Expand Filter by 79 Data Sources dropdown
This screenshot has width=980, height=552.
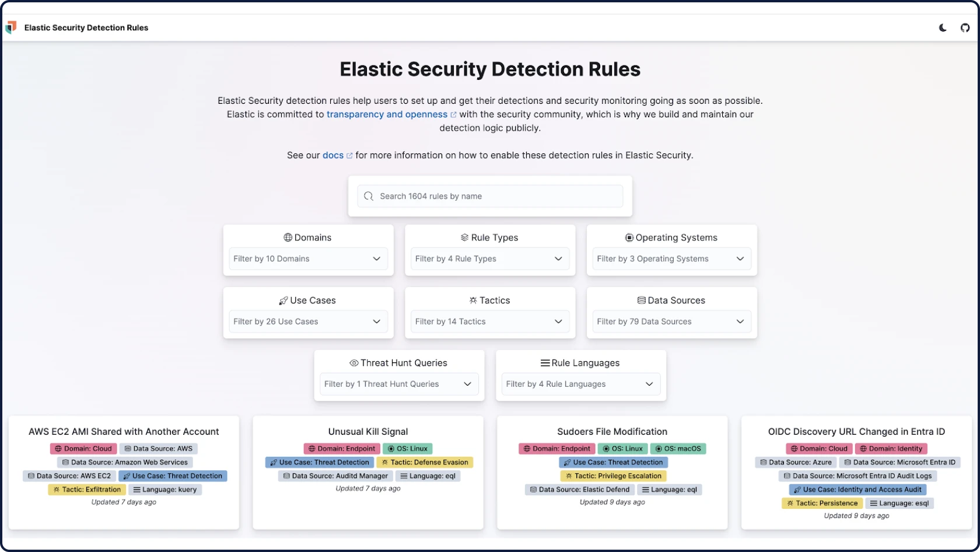[672, 322]
